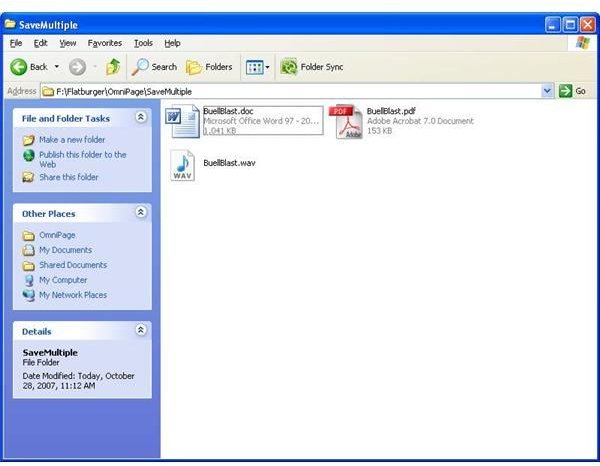
Task: Click the Share this folder icon
Action: 29,177
